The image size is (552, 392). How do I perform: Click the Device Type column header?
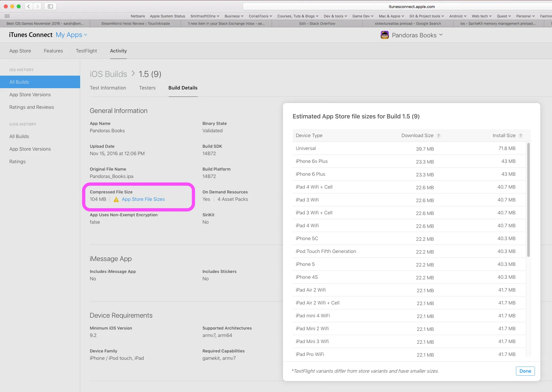click(x=309, y=135)
